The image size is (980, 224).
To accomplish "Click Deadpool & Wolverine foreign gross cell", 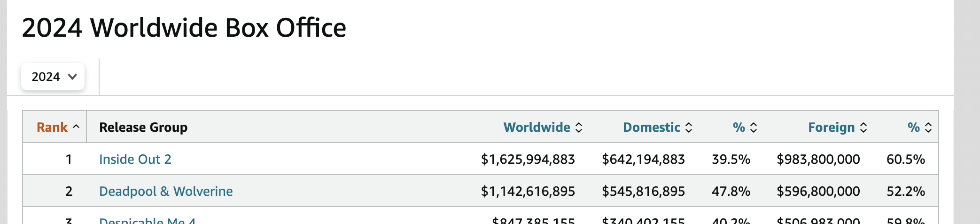I will tap(818, 191).
